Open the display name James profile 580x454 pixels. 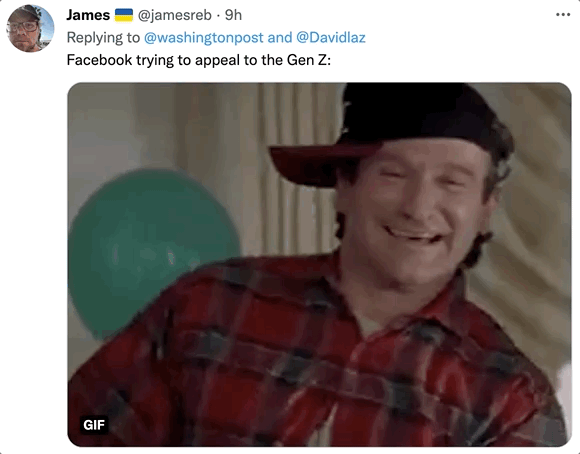click(88, 15)
